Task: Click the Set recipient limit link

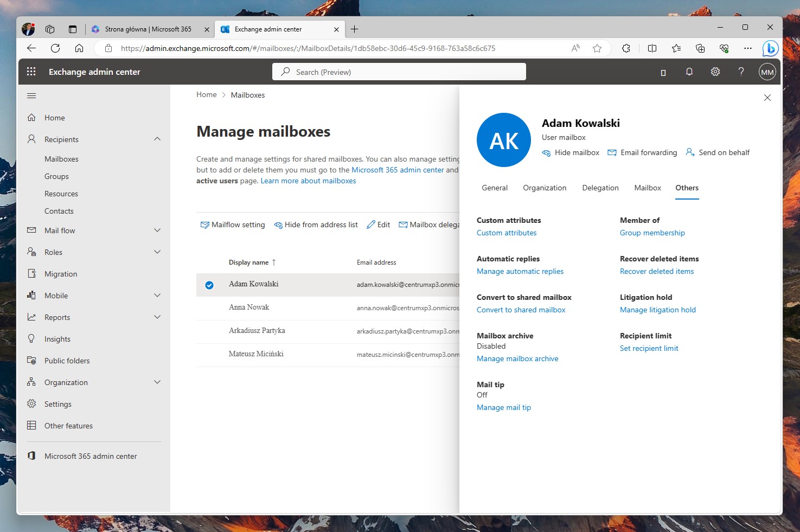Action: coord(649,349)
